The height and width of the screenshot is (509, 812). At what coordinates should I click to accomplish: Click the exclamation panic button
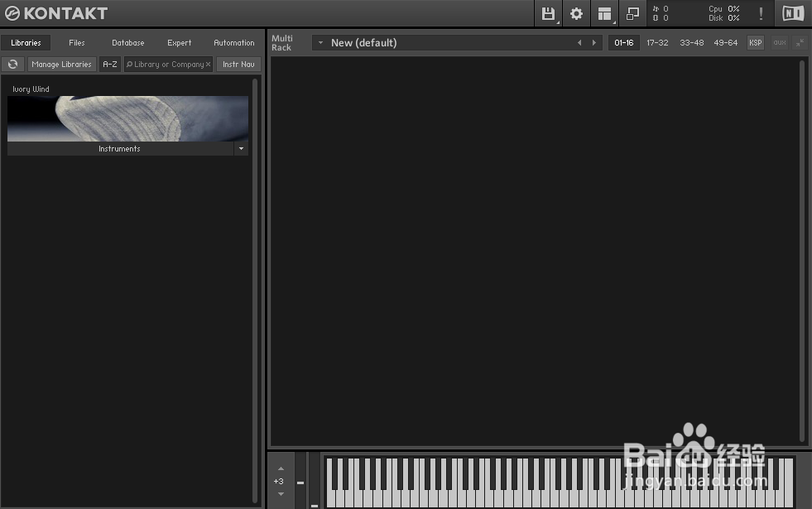tap(761, 13)
